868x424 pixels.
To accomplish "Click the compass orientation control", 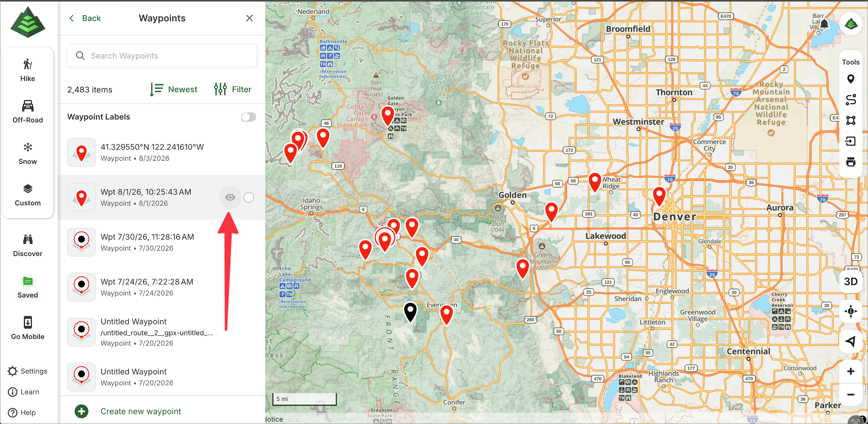I will pos(851,311).
